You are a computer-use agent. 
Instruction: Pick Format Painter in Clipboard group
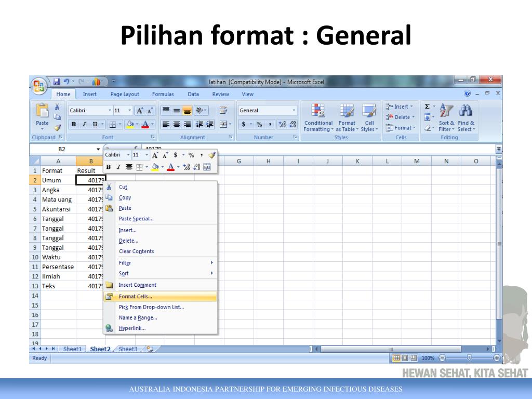point(57,128)
